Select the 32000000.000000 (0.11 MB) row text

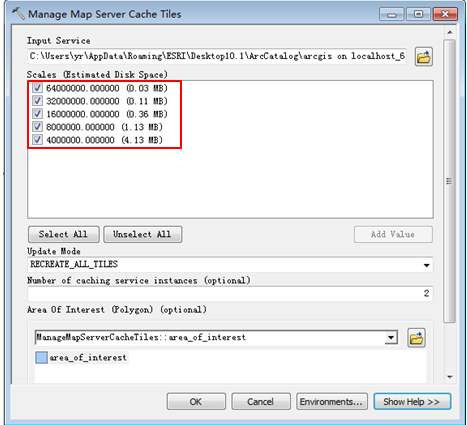coord(107,101)
